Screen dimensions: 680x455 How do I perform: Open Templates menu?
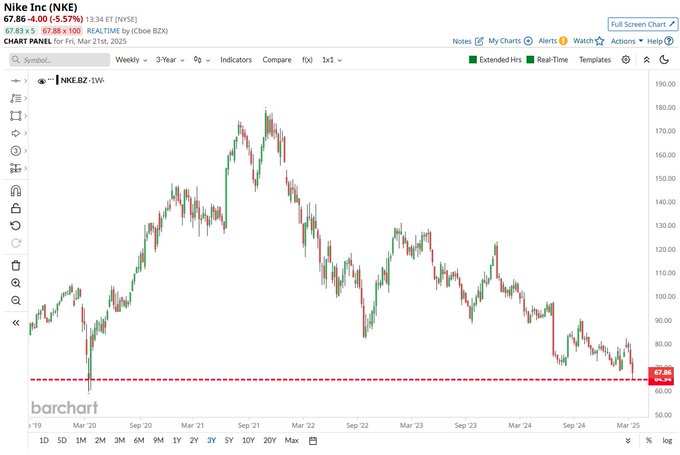(x=595, y=60)
